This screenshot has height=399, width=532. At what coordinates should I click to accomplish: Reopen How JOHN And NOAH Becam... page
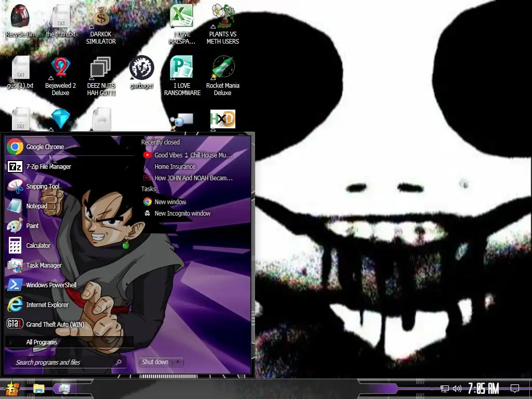pos(188,178)
